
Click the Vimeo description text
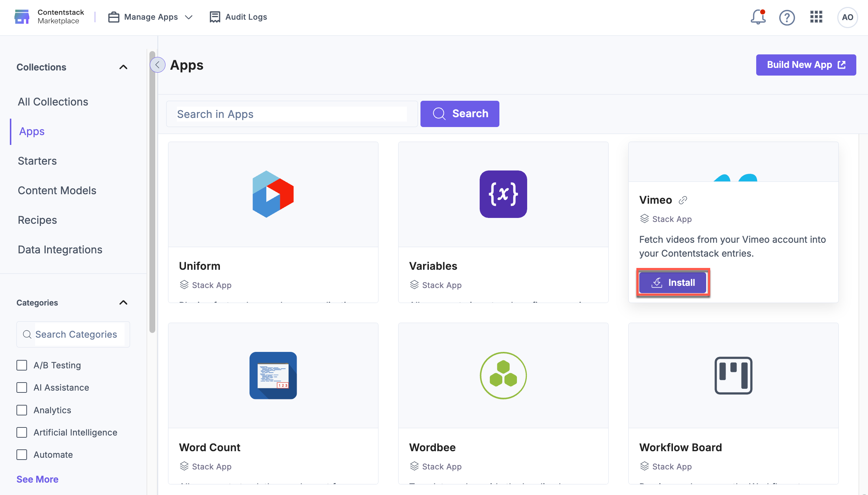click(732, 246)
